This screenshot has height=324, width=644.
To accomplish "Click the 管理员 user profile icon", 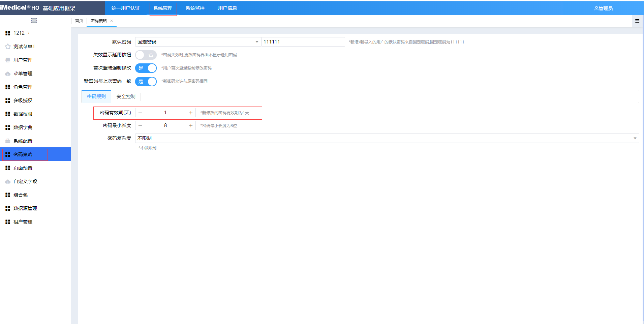I will pyautogui.click(x=596, y=8).
